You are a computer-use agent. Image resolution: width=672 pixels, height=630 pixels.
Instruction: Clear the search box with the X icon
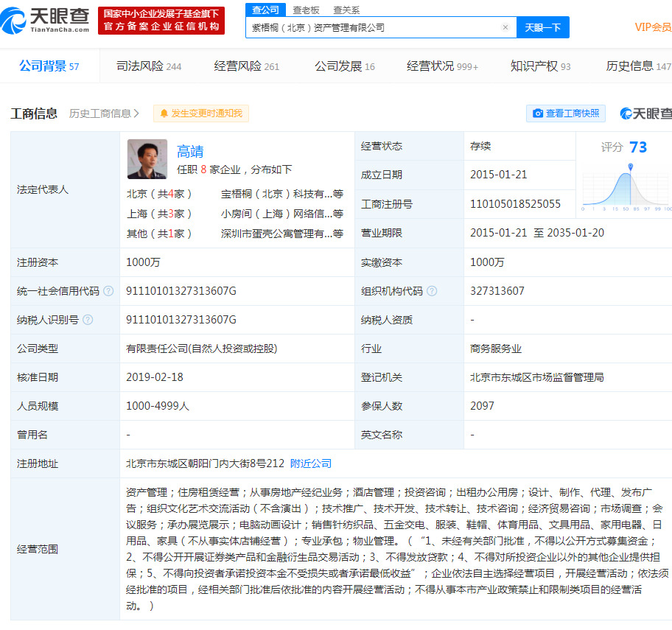pos(505,27)
